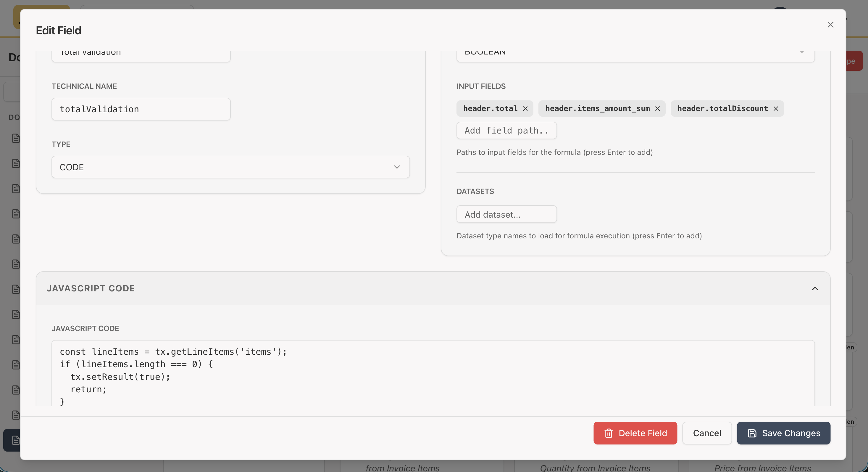Screen dimensions: 868x472
Task: Remove header.items_amount_sum tag with its X icon
Action: tap(657, 109)
